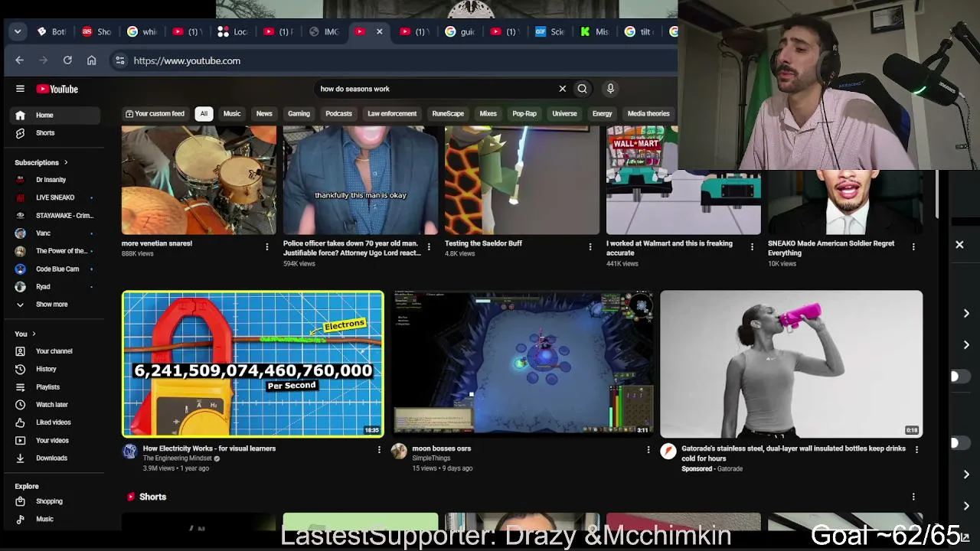This screenshot has width=980, height=551.
Task: Expand the Subscriptions section arrow
Action: (66, 162)
